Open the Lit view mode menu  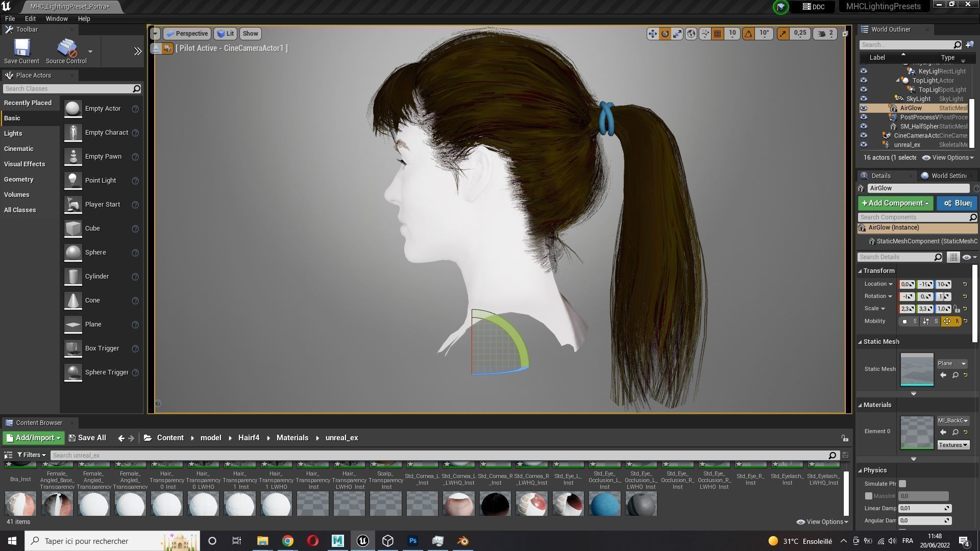click(x=225, y=34)
